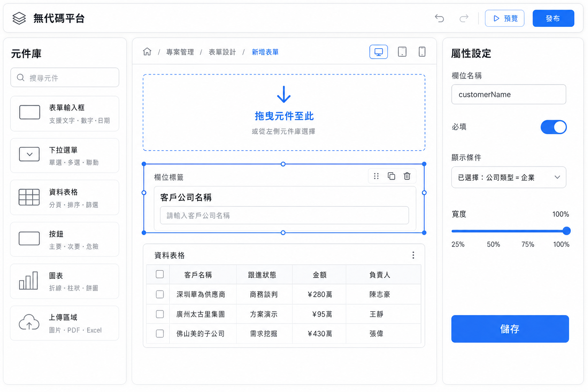Click the 儲存 save button

point(510,329)
